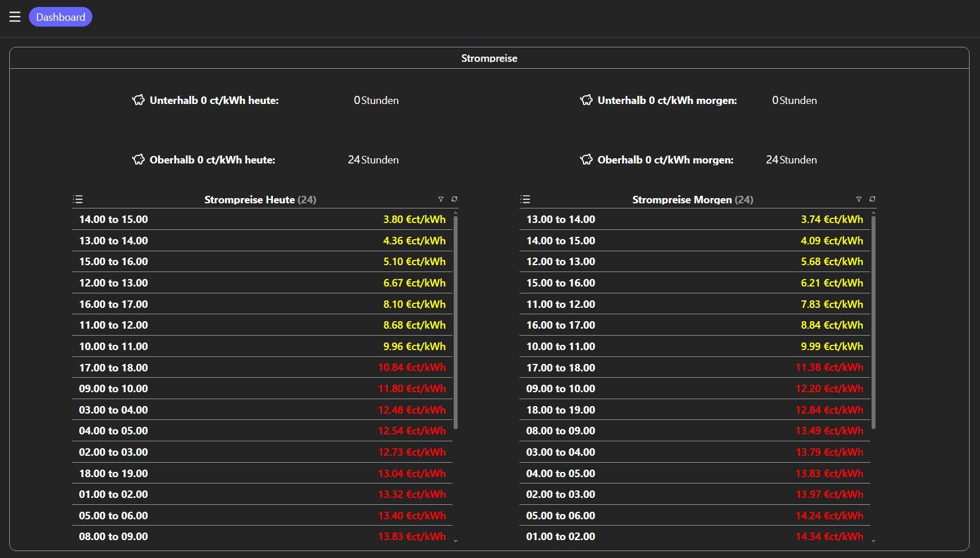The width and height of the screenshot is (980, 558).
Task: Select the Dashboard tab
Action: (x=61, y=17)
